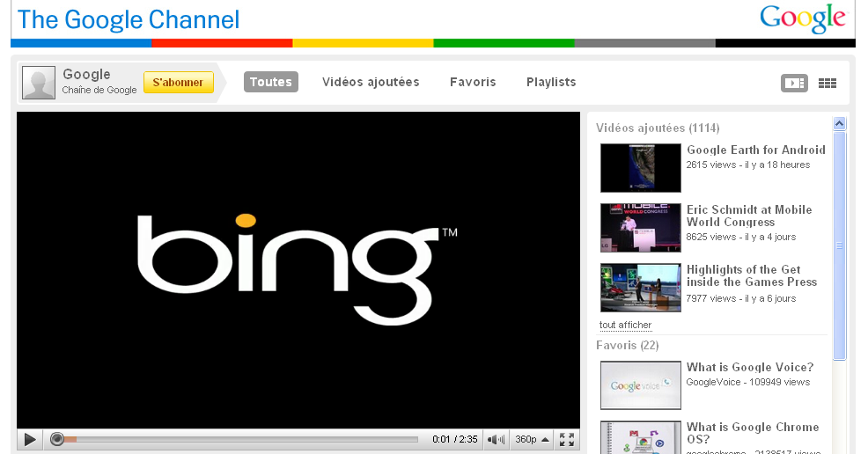Click the Google channel name text
Image resolution: width=868 pixels, height=454 pixels.
(x=86, y=74)
